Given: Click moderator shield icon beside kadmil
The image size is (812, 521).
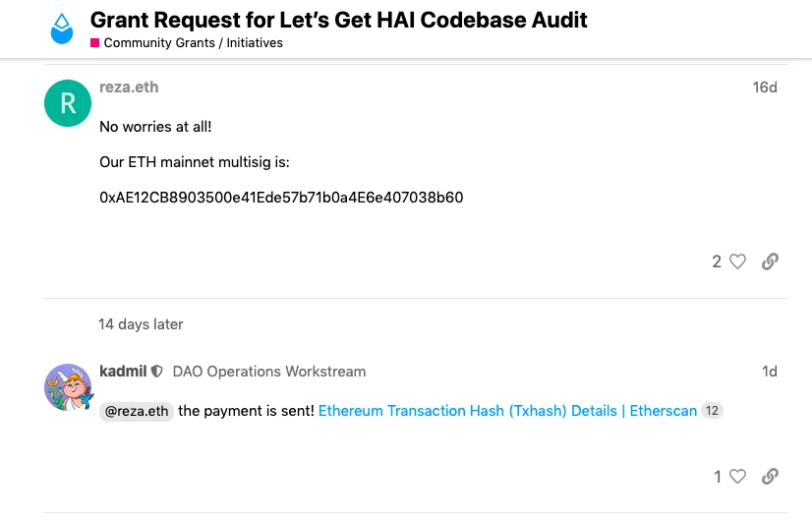Looking at the screenshot, I should pyautogui.click(x=157, y=372).
